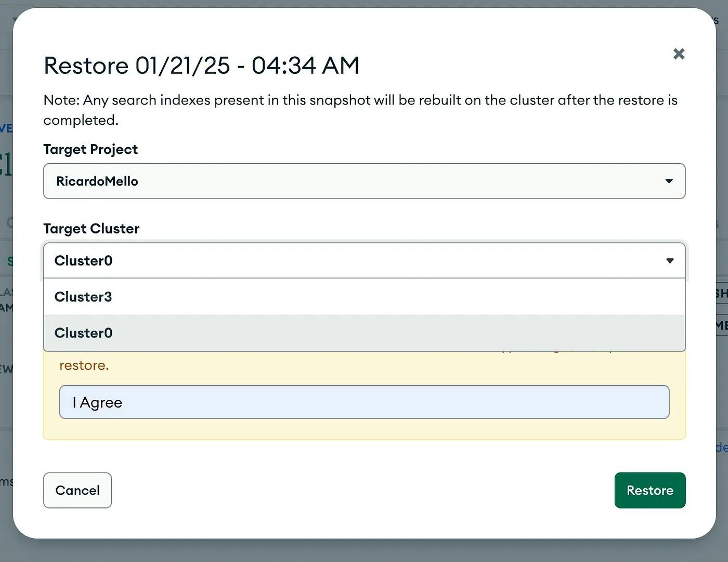Open the Target Project dropdown showing RicardoMello
The image size is (728, 562).
[364, 181]
